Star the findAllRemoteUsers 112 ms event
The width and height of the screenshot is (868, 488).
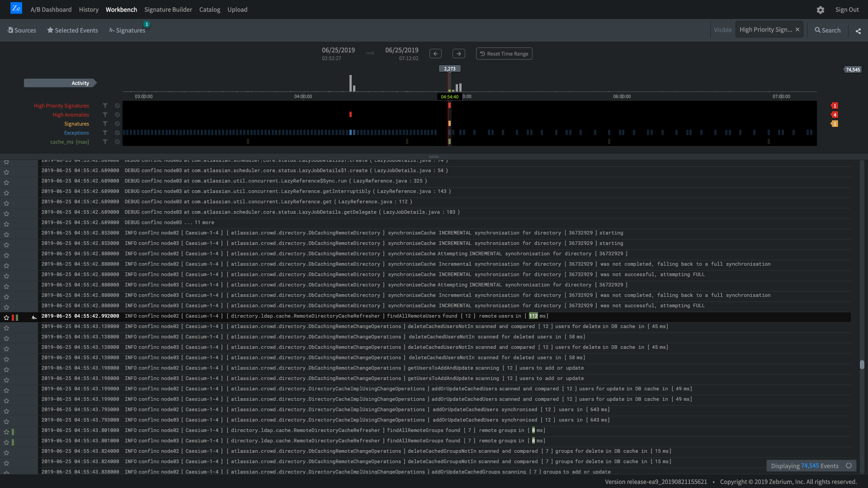6,318
